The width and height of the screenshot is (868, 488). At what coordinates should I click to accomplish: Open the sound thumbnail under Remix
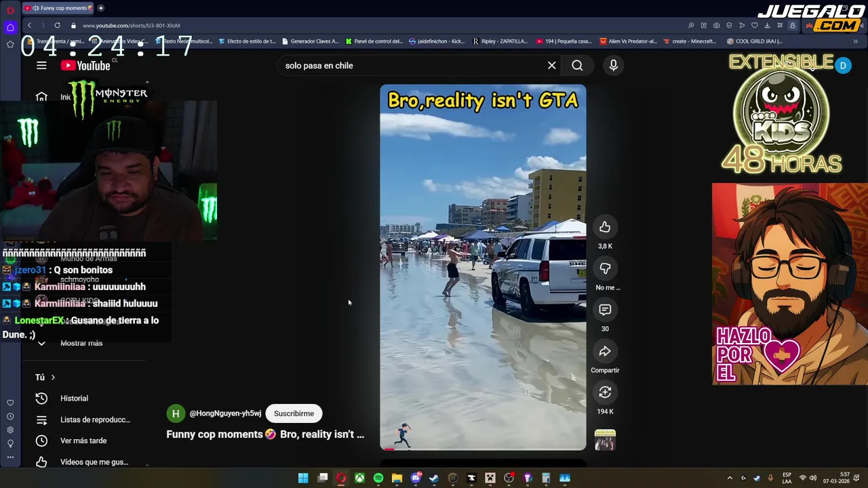pos(605,440)
